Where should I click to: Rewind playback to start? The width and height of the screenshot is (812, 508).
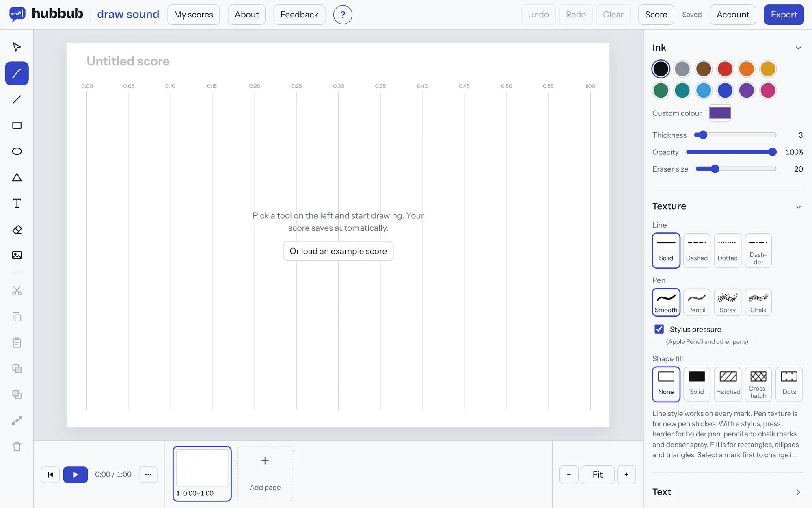(50, 475)
